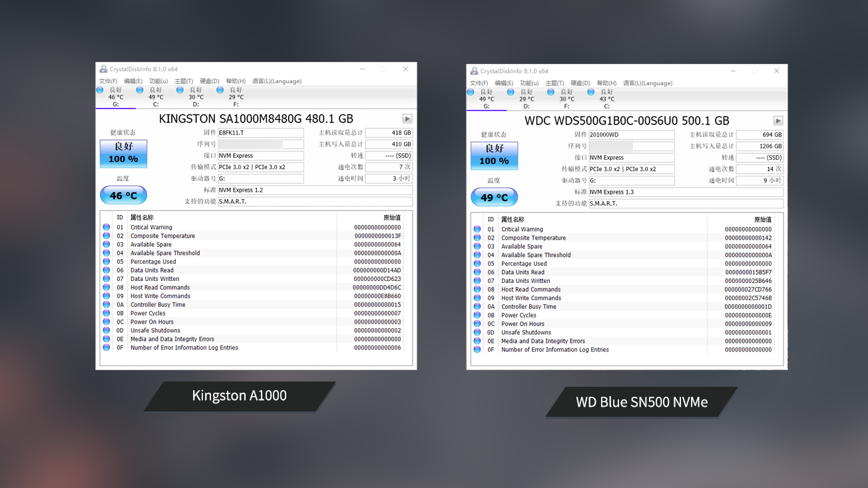Open 主题(T) menu in Kingston window

click(x=184, y=81)
